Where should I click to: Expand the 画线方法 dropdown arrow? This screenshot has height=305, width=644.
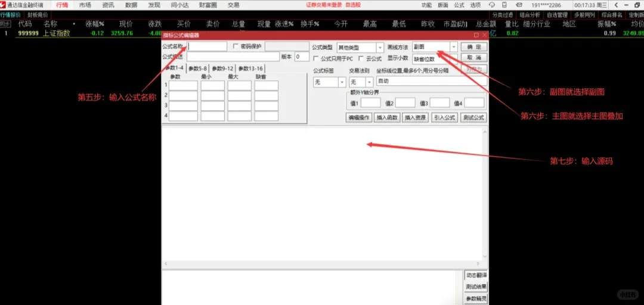(x=454, y=47)
